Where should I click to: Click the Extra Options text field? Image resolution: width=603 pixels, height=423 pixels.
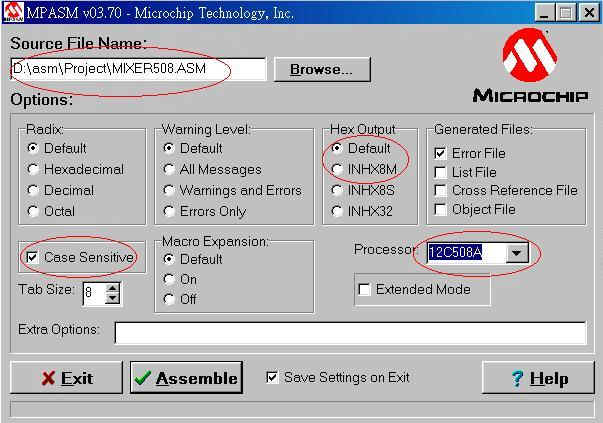coord(350,333)
